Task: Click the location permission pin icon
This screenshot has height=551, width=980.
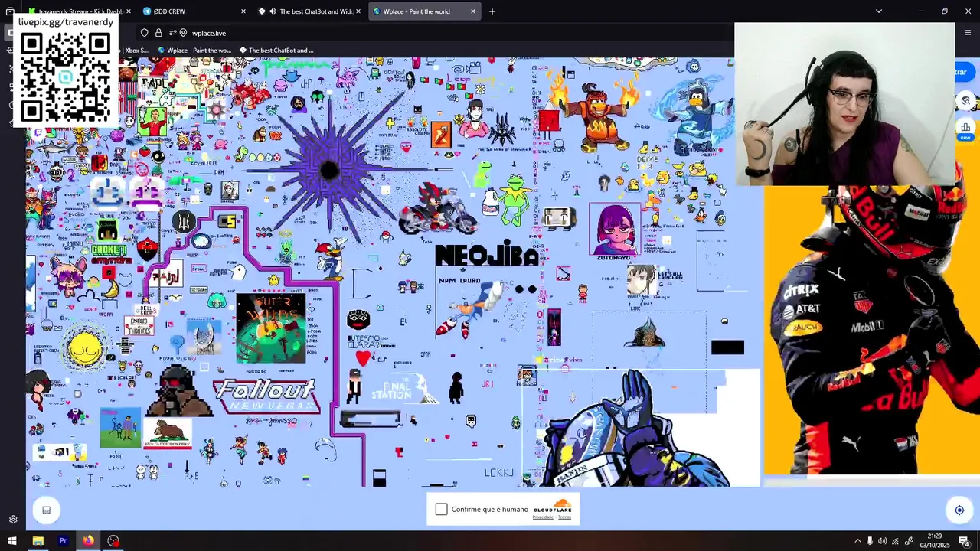Action: (184, 33)
